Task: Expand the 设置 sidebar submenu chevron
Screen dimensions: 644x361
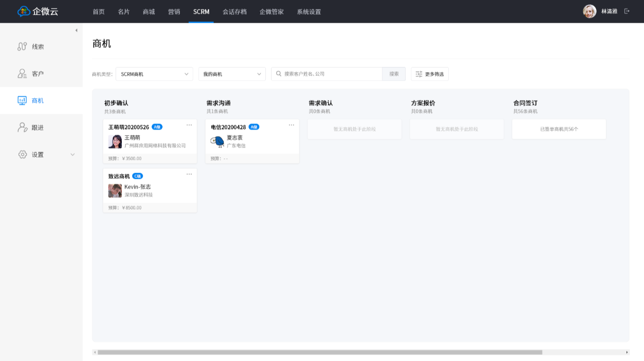Action: coord(73,155)
